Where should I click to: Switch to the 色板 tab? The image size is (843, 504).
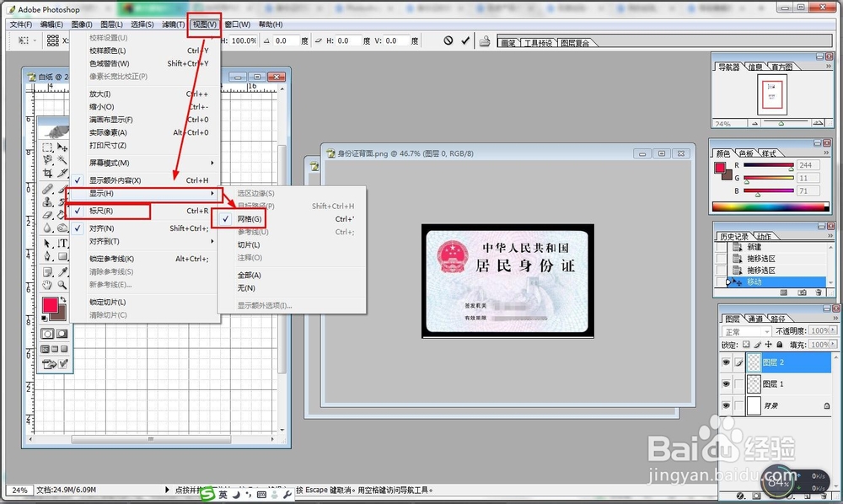(746, 153)
